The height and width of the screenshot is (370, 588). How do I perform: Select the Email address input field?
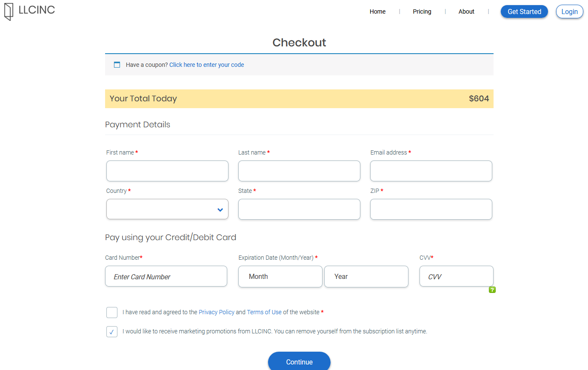[x=431, y=171]
